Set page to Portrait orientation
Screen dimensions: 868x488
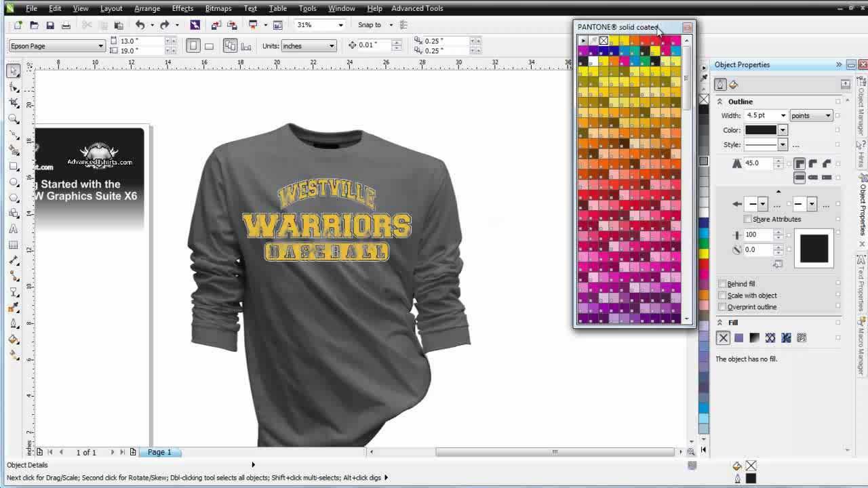[x=193, y=45]
